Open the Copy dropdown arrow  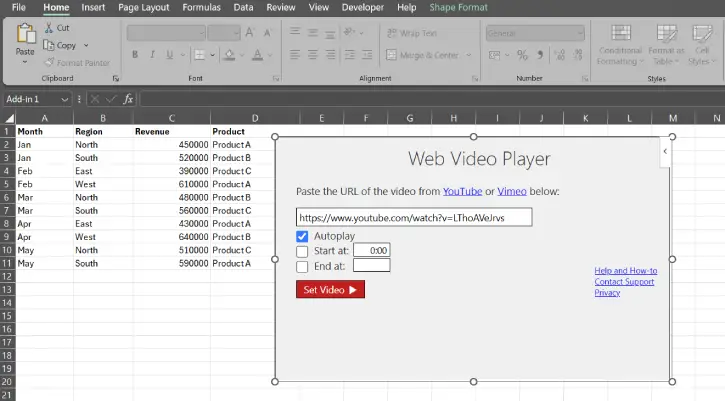tap(86, 45)
